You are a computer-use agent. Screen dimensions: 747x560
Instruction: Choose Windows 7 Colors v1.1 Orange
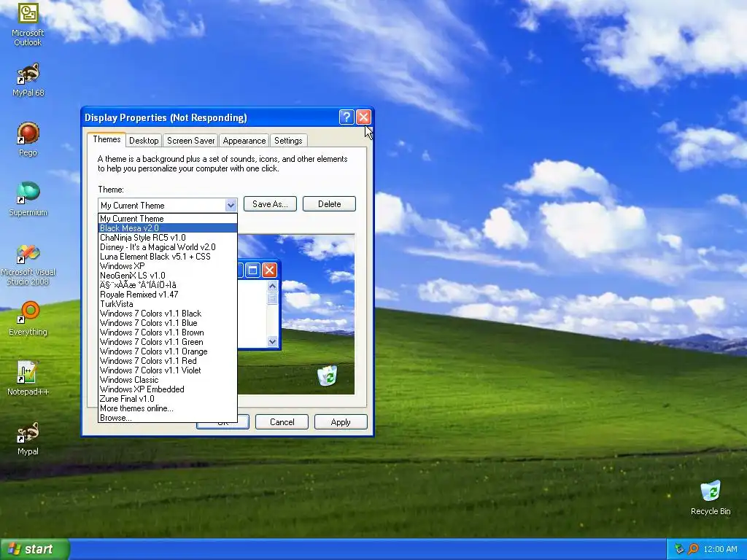tap(168, 351)
